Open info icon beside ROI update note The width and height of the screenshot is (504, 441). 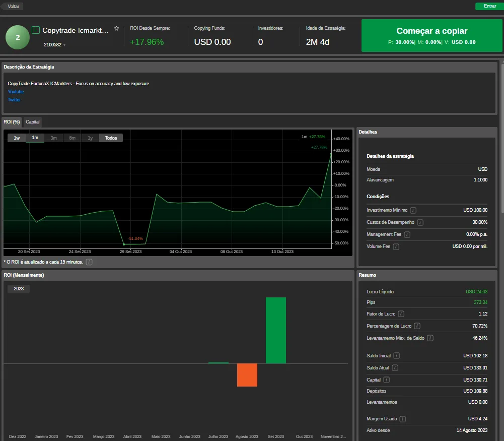(x=89, y=262)
